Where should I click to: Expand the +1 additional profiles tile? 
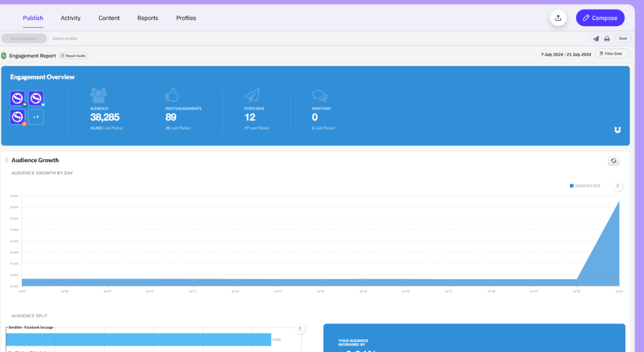(36, 117)
